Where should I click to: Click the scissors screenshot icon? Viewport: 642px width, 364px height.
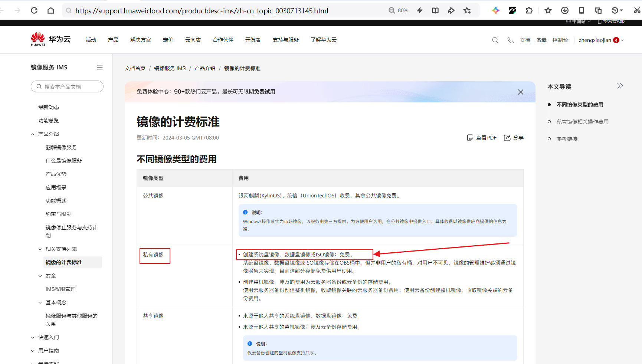click(637, 10)
